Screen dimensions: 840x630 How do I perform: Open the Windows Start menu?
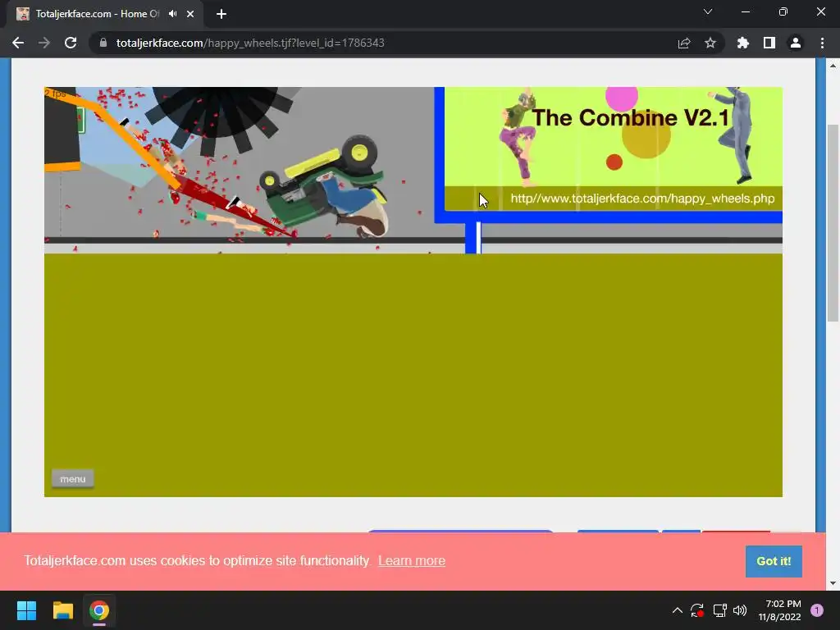[x=26, y=610]
